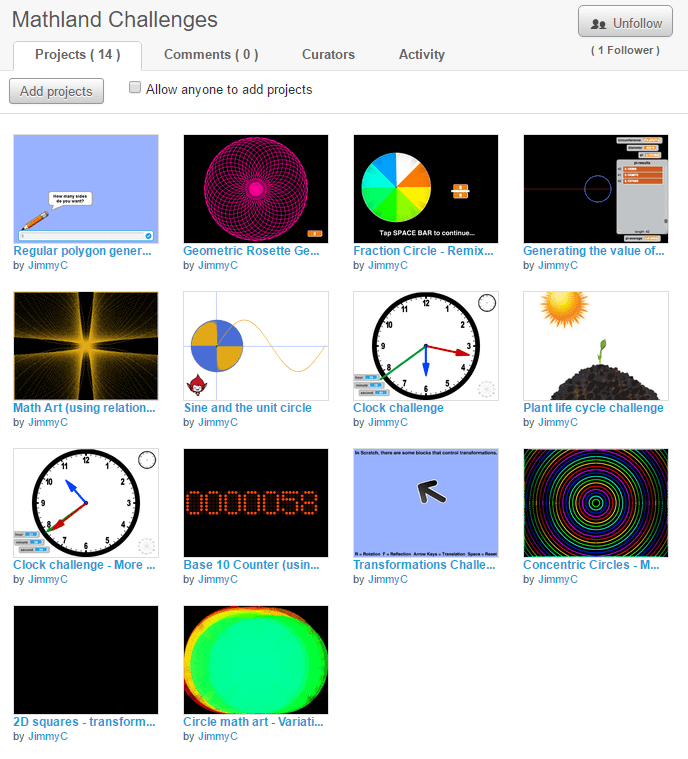Click the Unfollow button
This screenshot has width=688, height=759.
(625, 23)
